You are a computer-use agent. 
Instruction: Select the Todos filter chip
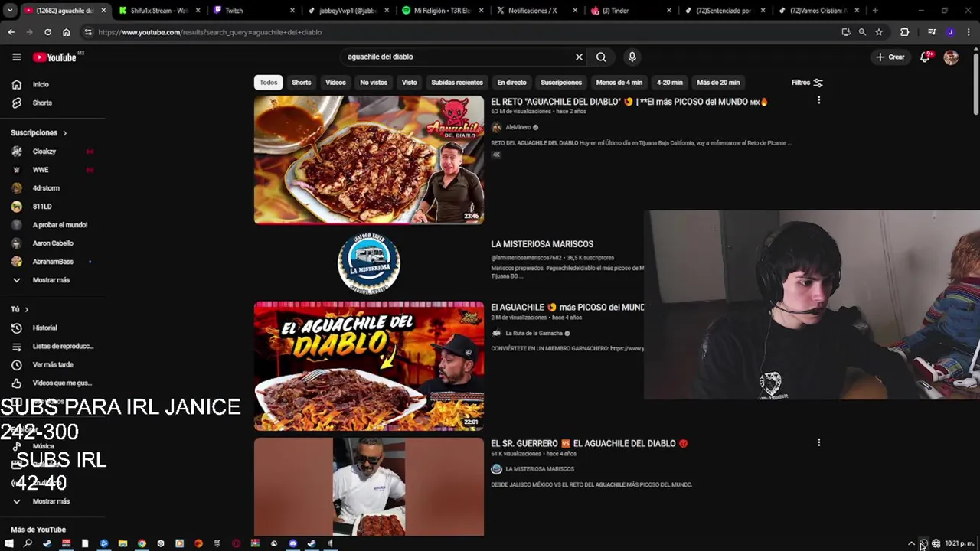coord(268,83)
